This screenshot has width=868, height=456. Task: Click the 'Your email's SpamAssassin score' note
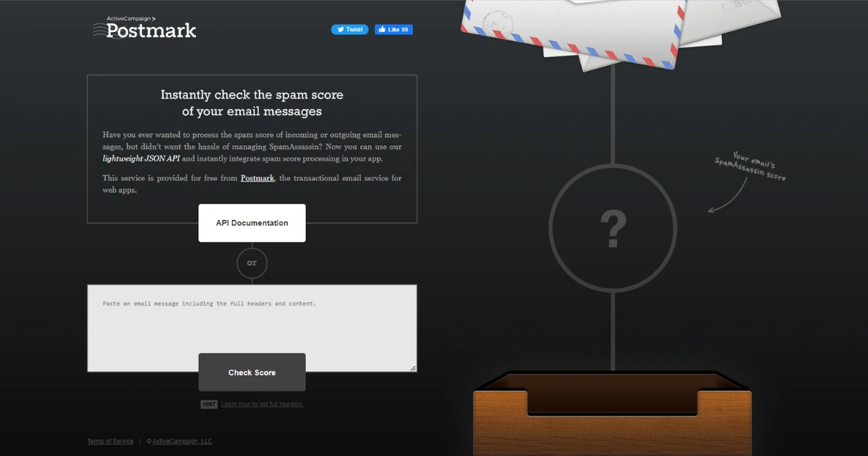tap(749, 166)
